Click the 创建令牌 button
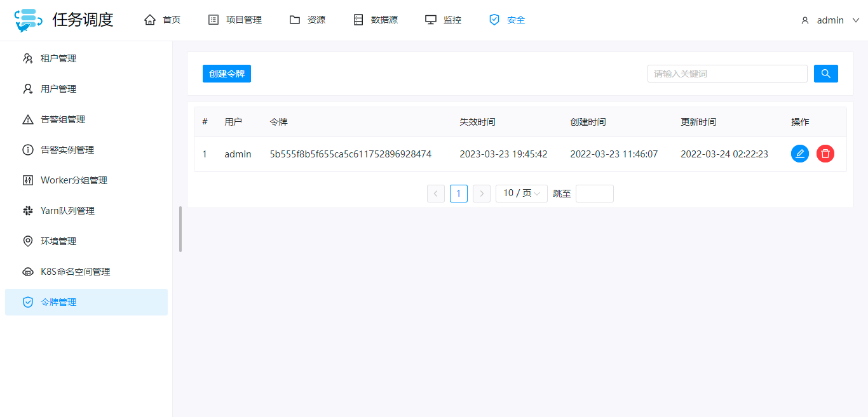 point(227,74)
